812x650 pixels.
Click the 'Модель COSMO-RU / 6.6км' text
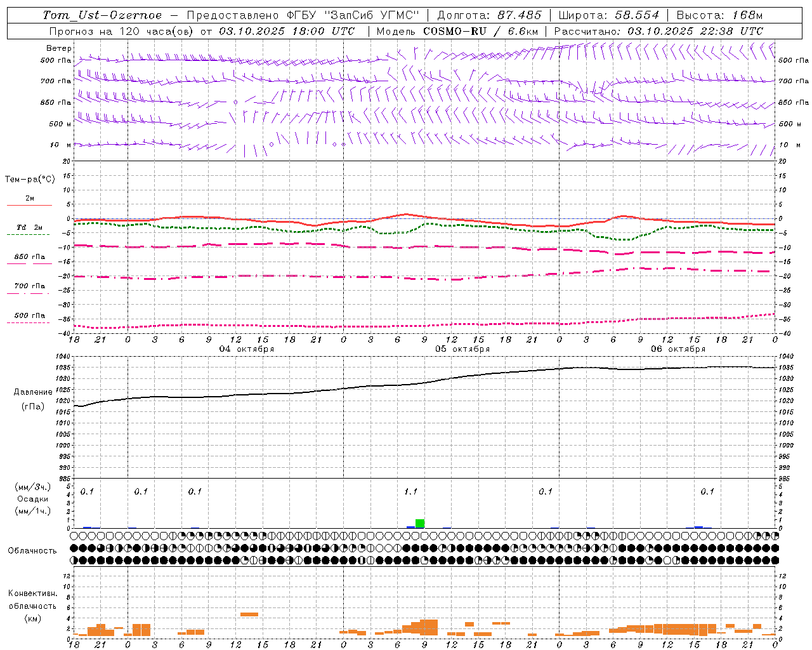pos(457,31)
